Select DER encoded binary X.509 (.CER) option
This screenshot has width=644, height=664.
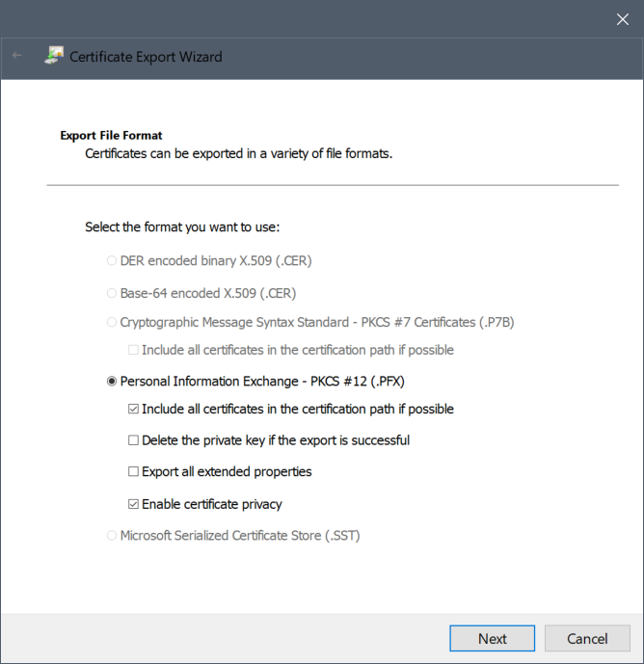tap(112, 260)
